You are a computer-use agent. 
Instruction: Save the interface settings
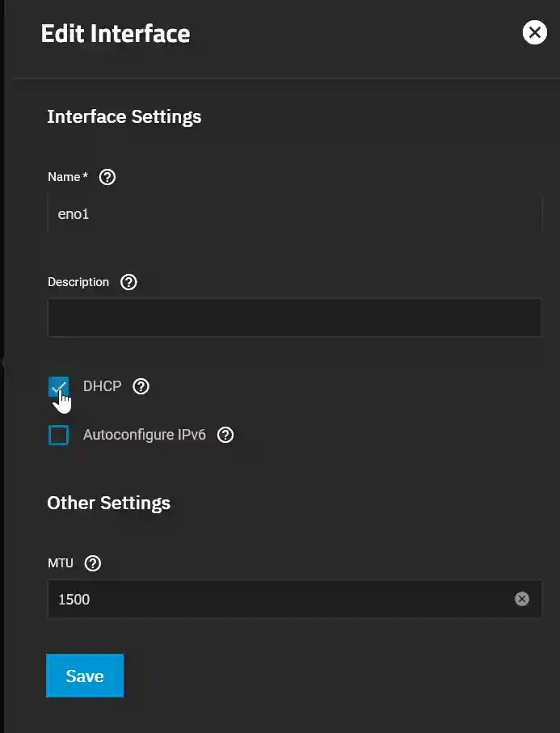[x=85, y=676]
